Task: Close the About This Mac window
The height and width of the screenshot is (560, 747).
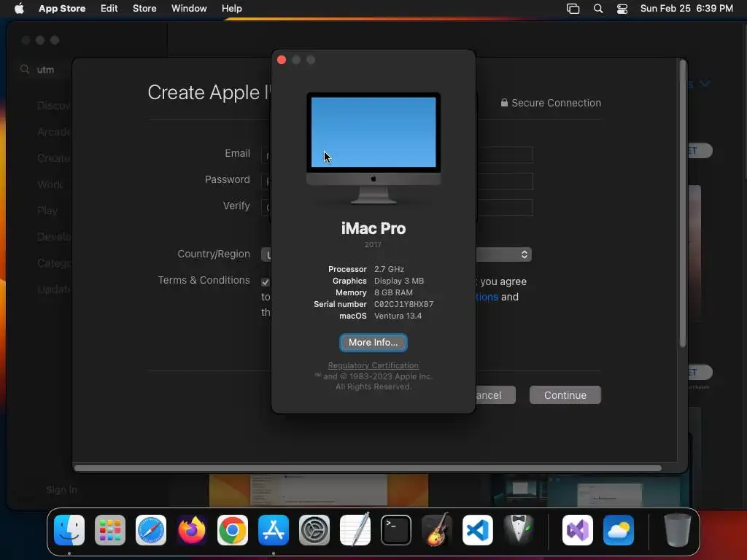Action: pyautogui.click(x=282, y=60)
